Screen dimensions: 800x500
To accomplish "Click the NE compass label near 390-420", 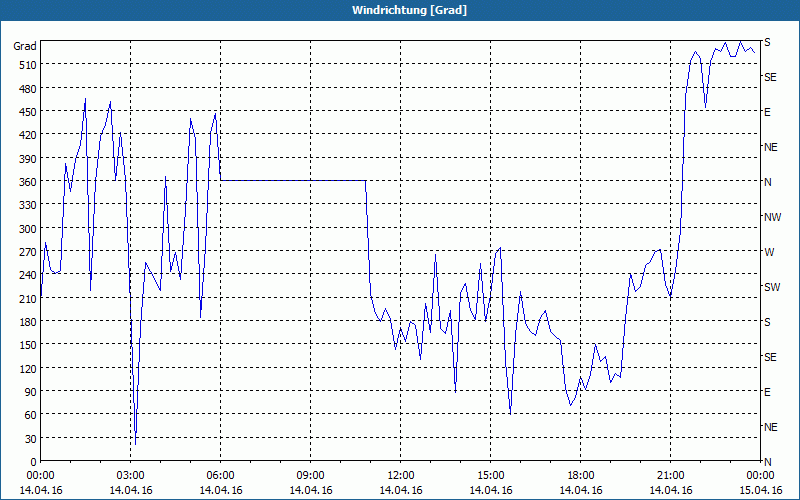I will 770,147.
